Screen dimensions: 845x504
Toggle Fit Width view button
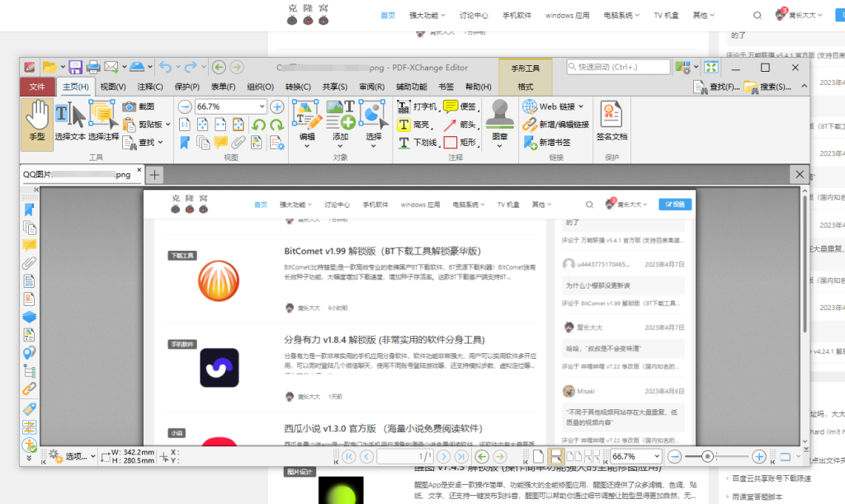pyautogui.click(x=220, y=125)
